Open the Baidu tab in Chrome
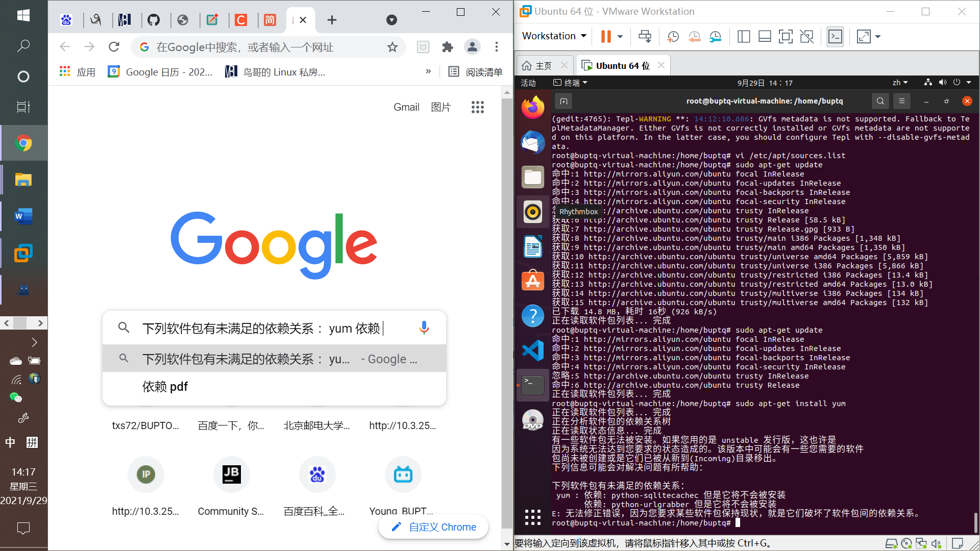This screenshot has height=551, width=980. pyautogui.click(x=66, y=20)
